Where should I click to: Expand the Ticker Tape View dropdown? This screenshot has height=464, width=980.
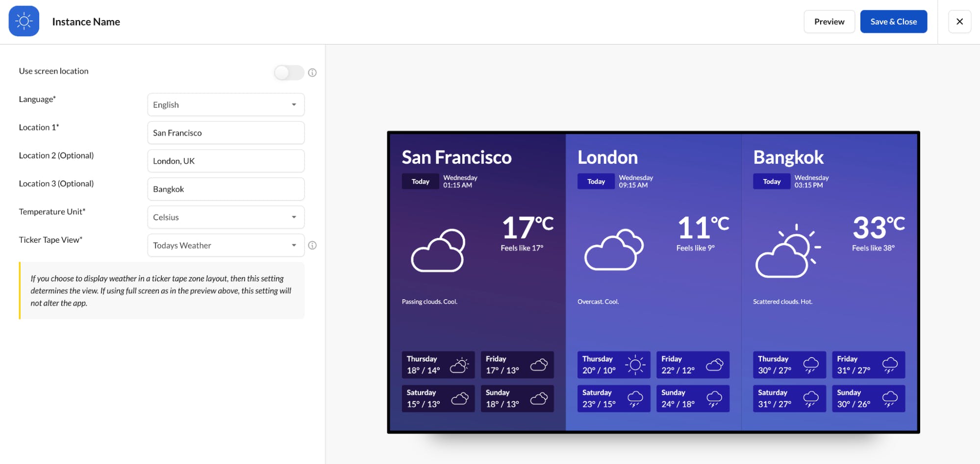click(225, 245)
